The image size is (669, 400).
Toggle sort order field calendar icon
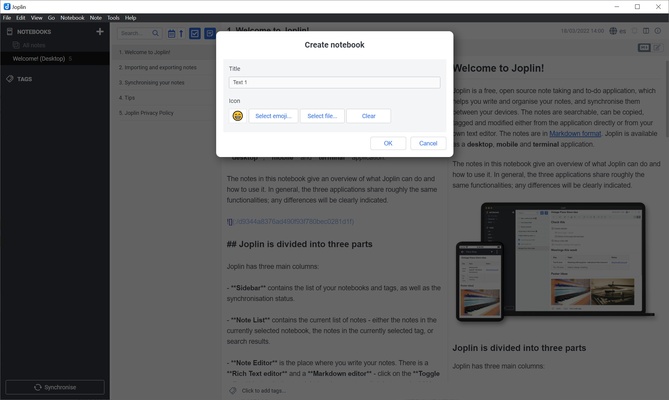tap(172, 34)
